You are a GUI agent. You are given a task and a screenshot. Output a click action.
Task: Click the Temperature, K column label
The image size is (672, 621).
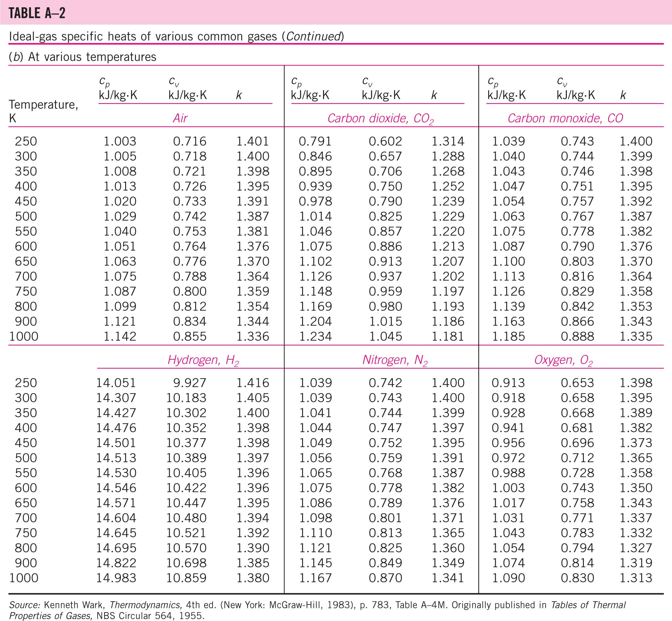tap(43, 112)
